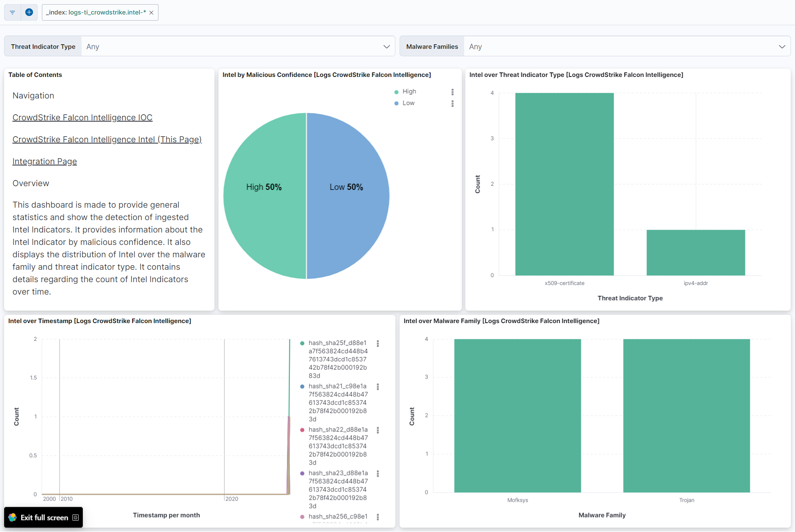Click the Intel over Timestamp panel title
Screen dimensions: 795x532
pos(100,321)
